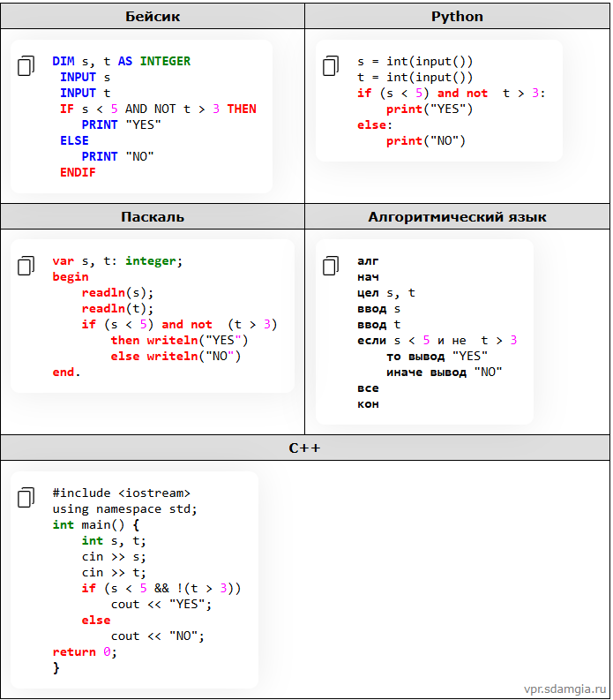The image size is (613, 700).
Task: Click the Бейсик table header
Action: [x=153, y=17]
